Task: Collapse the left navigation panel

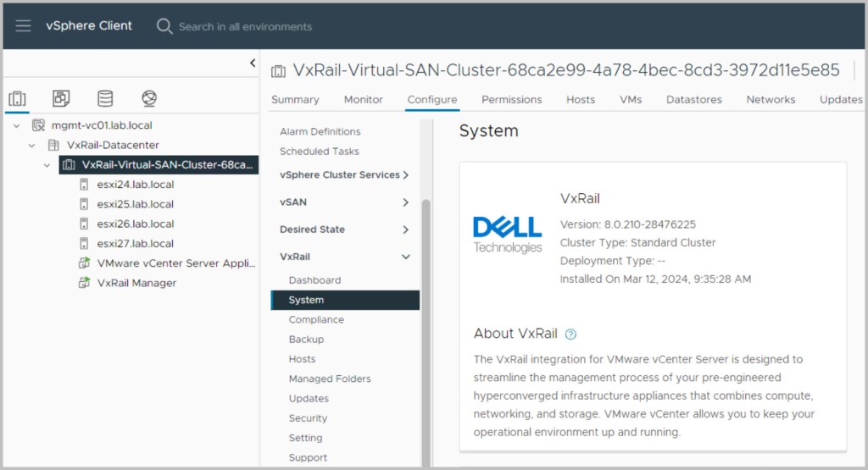Action: tap(252, 63)
